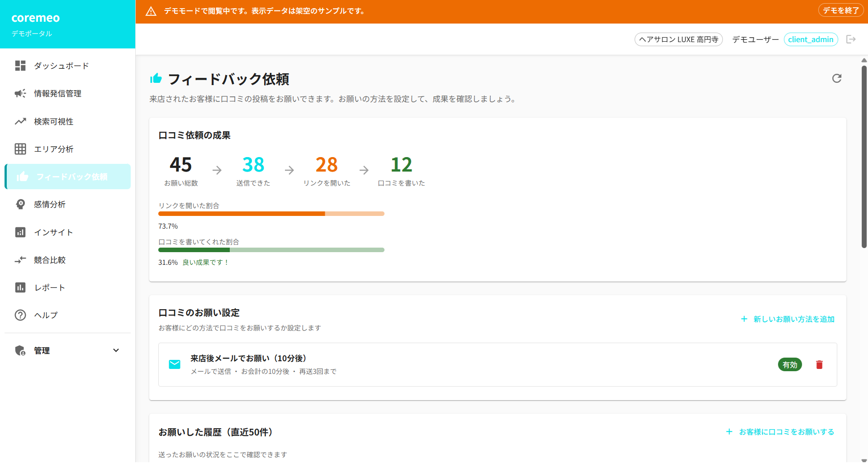This screenshot has width=868, height=464.
Task: Click the scrollbar up arrow
Action: click(x=864, y=60)
